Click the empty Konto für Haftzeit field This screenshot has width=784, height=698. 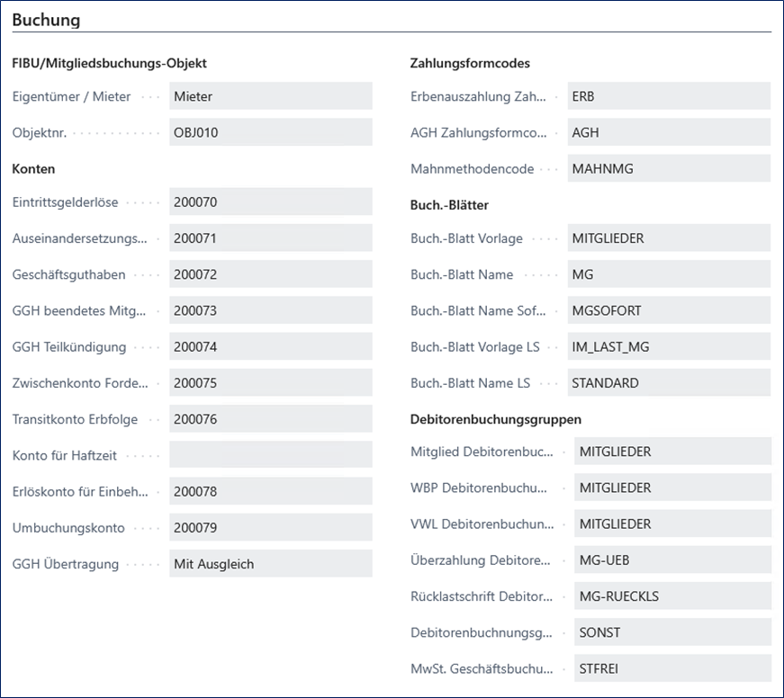[270, 455]
